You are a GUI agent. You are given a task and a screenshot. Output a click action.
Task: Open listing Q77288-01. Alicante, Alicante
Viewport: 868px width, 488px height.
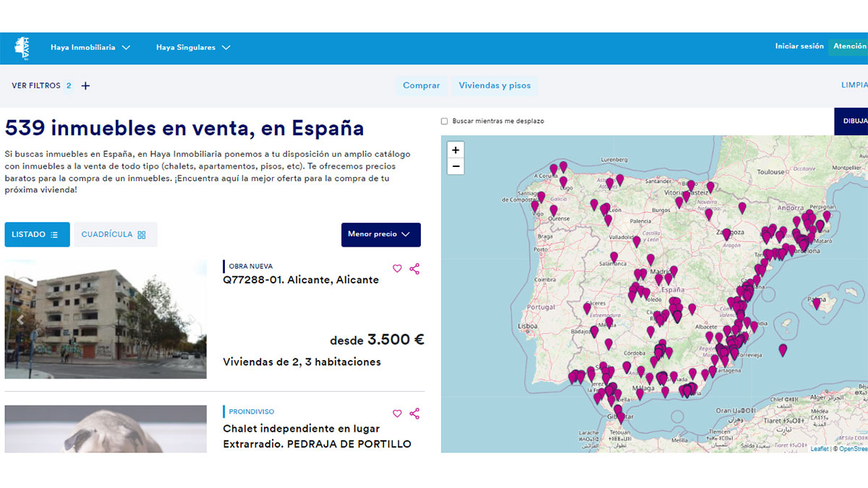coord(301,281)
